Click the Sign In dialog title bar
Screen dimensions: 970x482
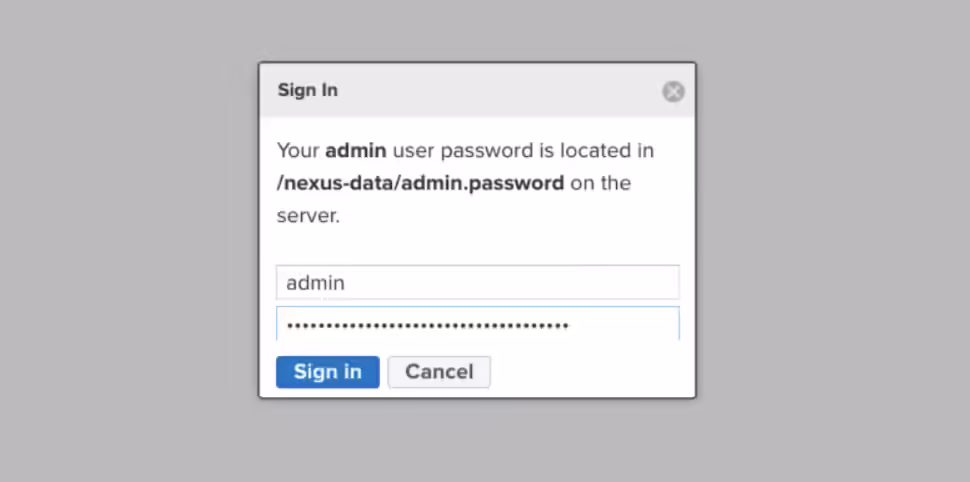tap(477, 90)
